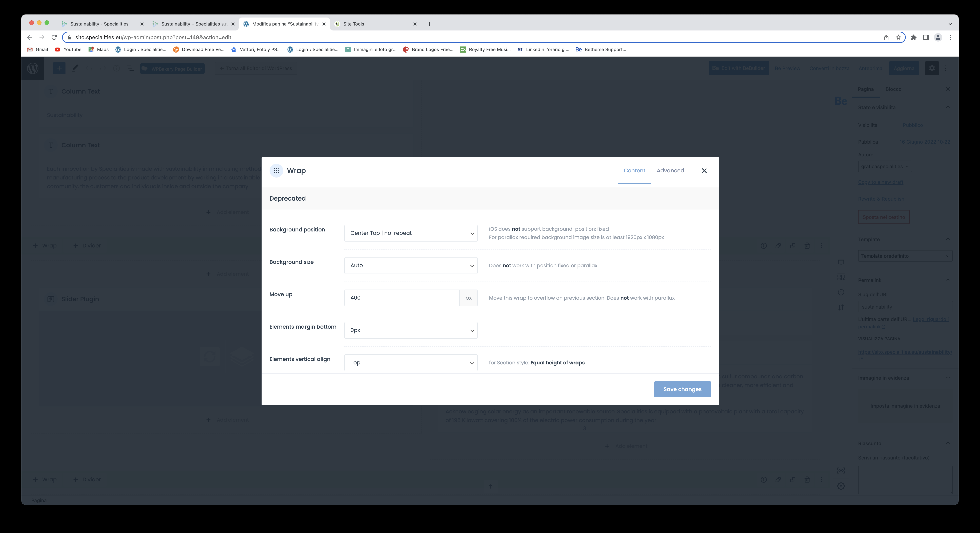Click the Move up value input field

pyautogui.click(x=402, y=298)
